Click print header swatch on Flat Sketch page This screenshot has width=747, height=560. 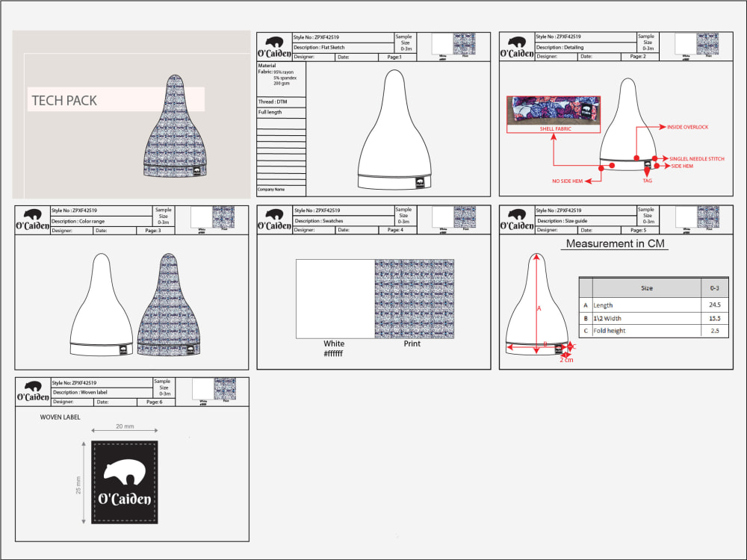[465, 44]
